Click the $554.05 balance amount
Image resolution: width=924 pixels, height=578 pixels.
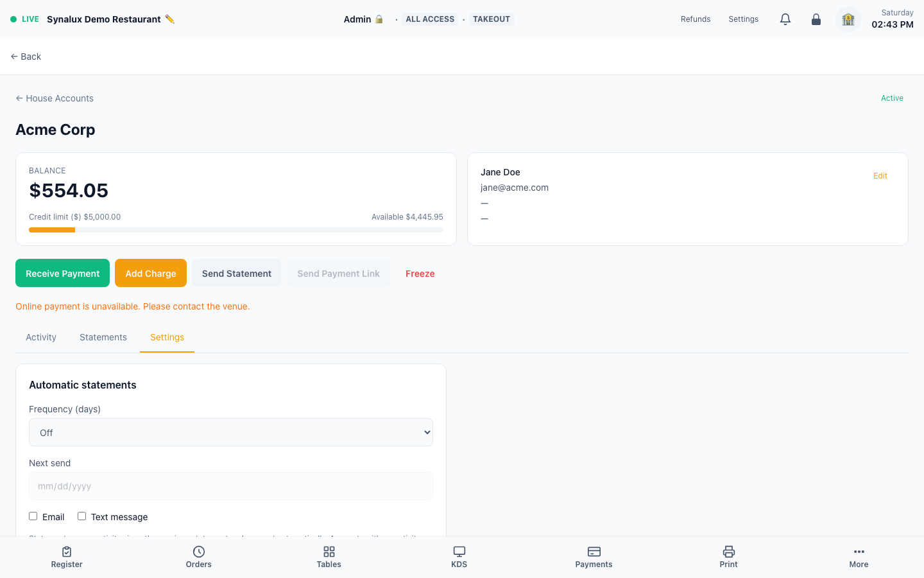pyautogui.click(x=69, y=191)
